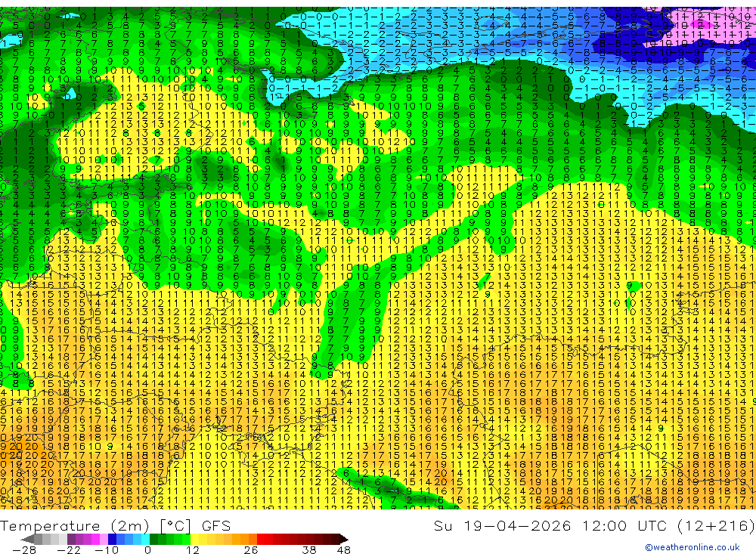Click the "38" legend scale label
The width and height of the screenshot is (756, 554).
coord(309,549)
